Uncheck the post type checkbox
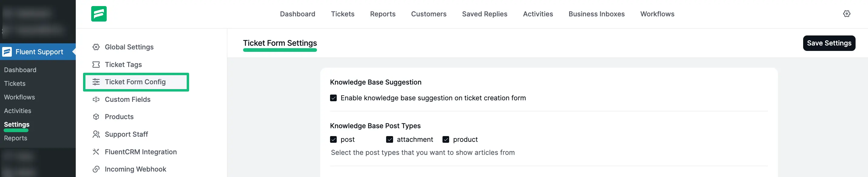The width and height of the screenshot is (868, 177). tap(333, 140)
